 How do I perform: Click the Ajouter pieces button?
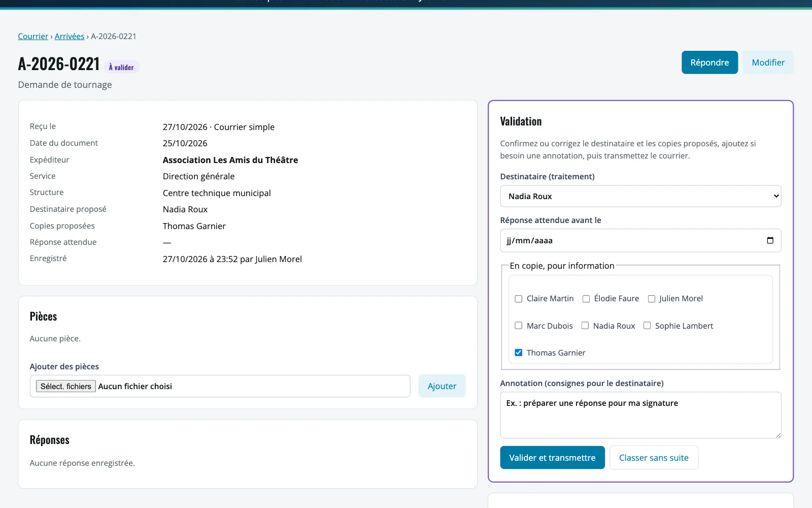pos(442,386)
